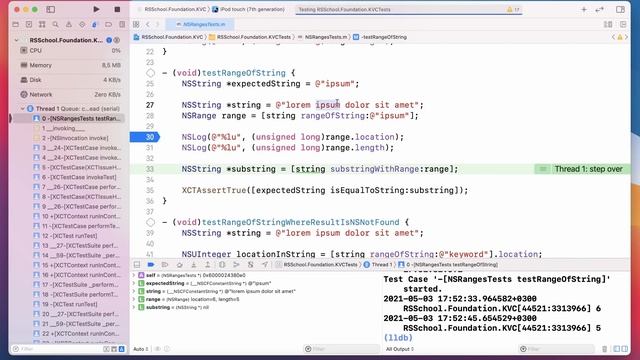Hide the debug area toggle icon
This screenshot has width=640, height=360.
point(137,264)
